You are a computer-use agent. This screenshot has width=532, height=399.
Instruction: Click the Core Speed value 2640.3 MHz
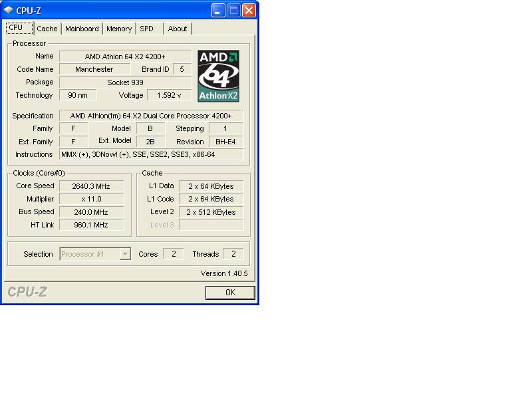click(x=91, y=186)
